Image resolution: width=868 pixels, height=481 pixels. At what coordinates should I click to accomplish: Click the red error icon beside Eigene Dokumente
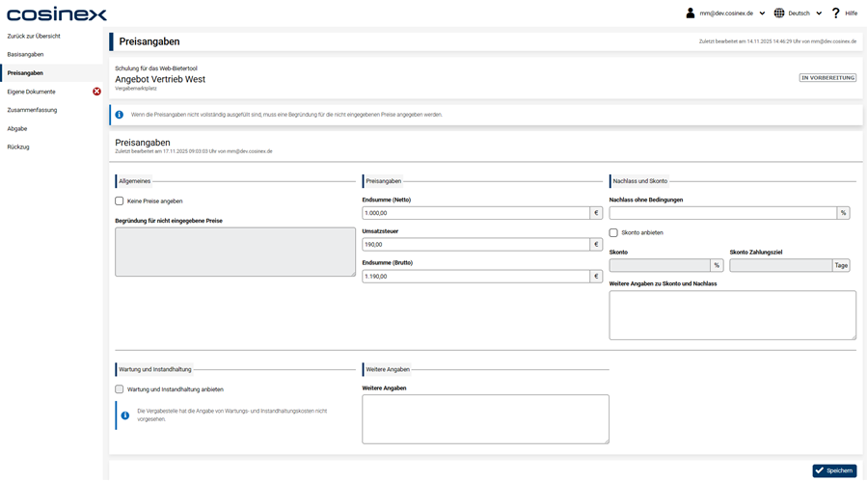[96, 92]
